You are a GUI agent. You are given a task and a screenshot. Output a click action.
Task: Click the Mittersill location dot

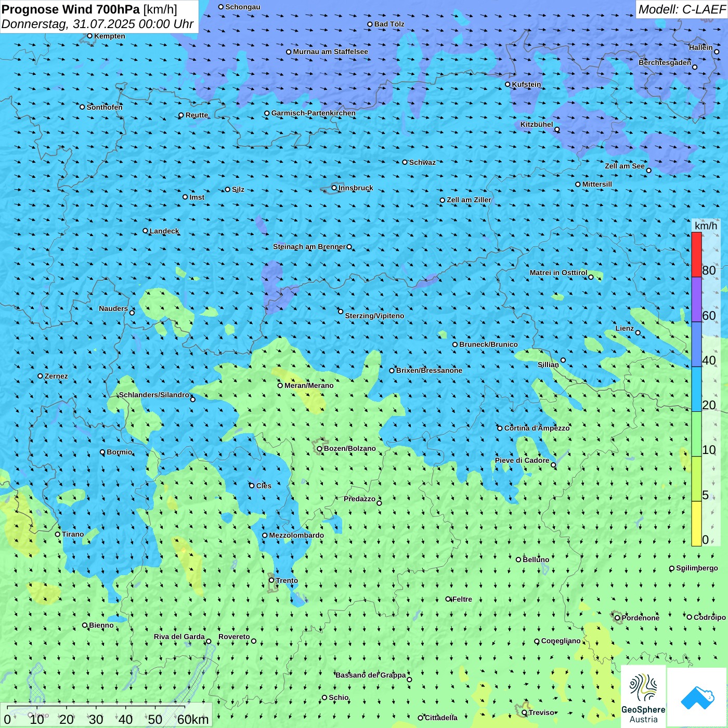click(x=578, y=184)
